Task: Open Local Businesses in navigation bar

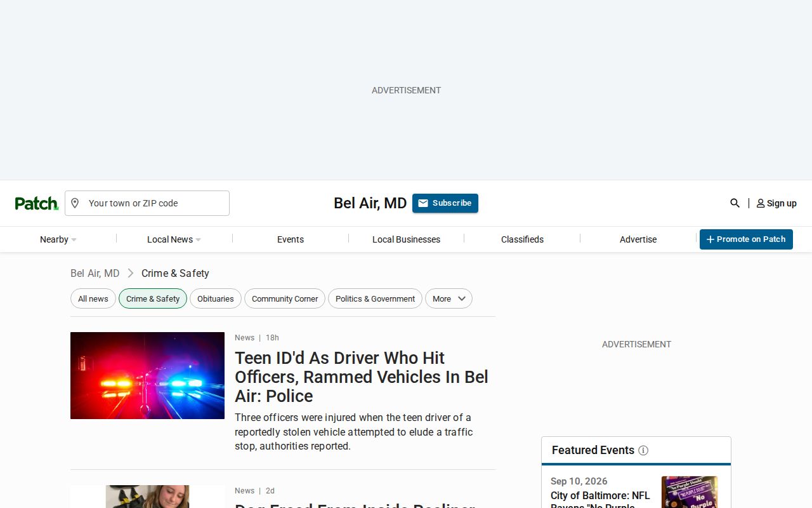Action: pyautogui.click(x=406, y=239)
